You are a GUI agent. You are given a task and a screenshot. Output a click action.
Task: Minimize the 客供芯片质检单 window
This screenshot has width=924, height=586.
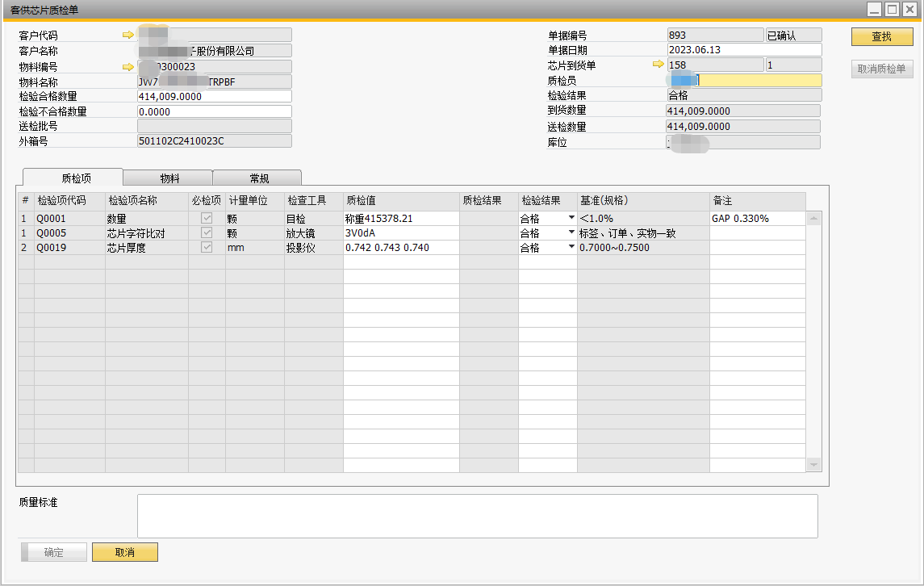(875, 10)
